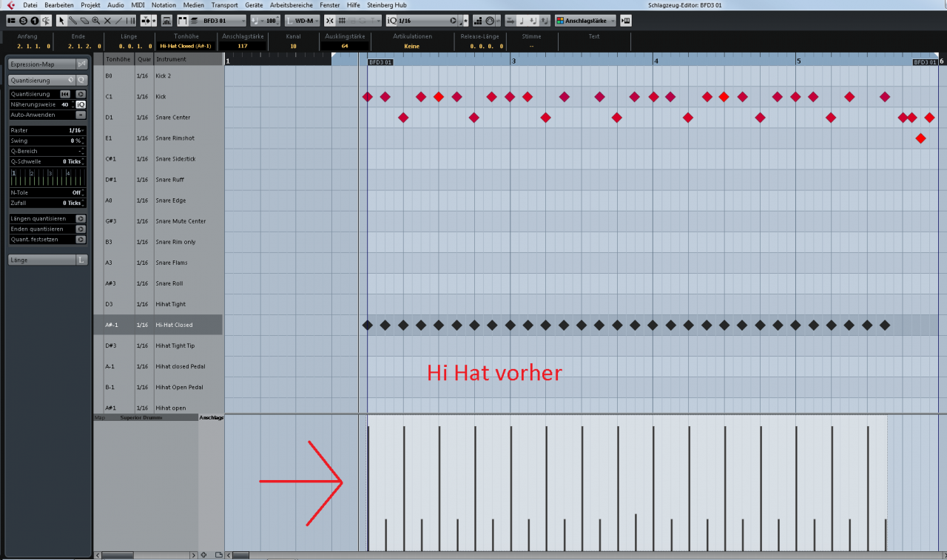Screen dimensions: 947x560
Task: Select the Mute (X) tool
Action: (x=107, y=21)
